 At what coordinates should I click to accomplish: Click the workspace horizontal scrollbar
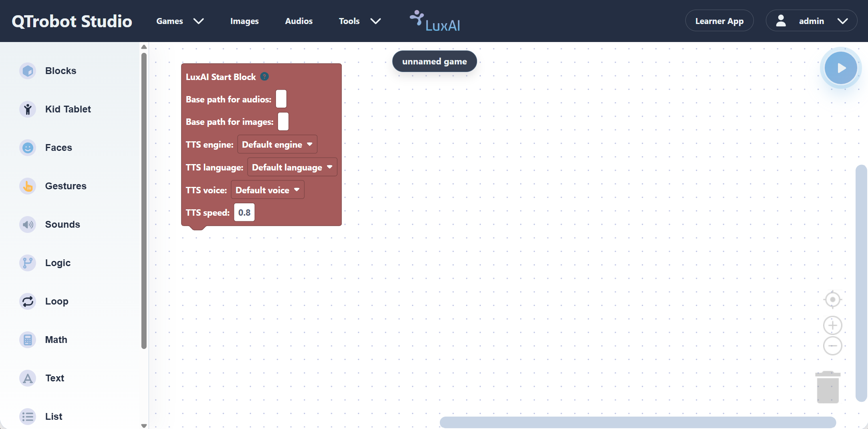tap(638, 422)
